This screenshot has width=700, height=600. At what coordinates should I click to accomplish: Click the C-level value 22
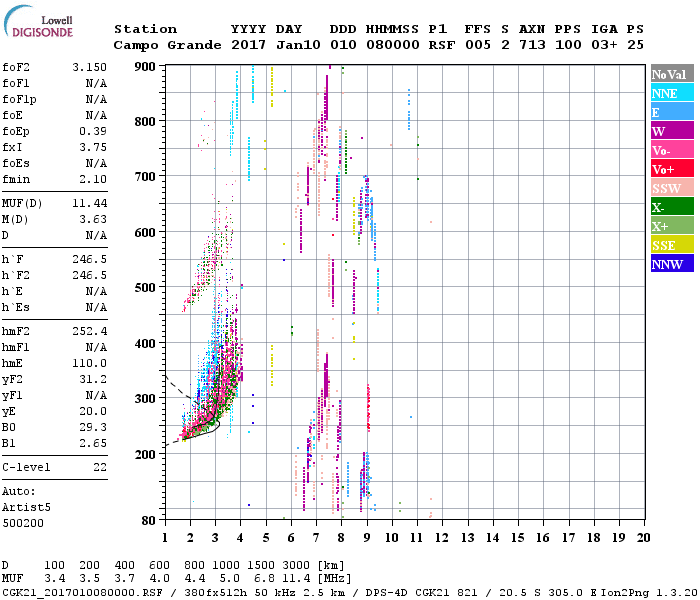pos(100,467)
